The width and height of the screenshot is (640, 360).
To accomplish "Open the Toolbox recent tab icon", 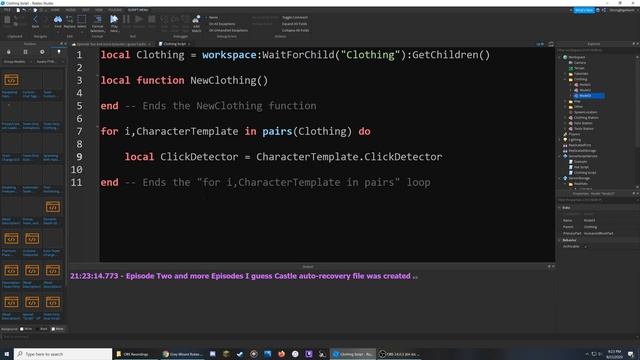I will click(x=42, y=52).
